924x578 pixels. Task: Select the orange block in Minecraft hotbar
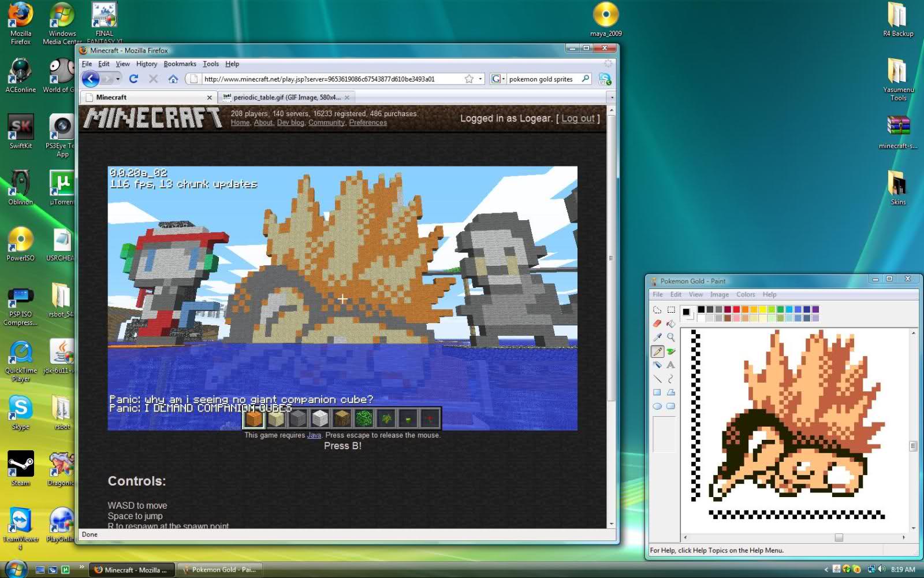pyautogui.click(x=254, y=418)
